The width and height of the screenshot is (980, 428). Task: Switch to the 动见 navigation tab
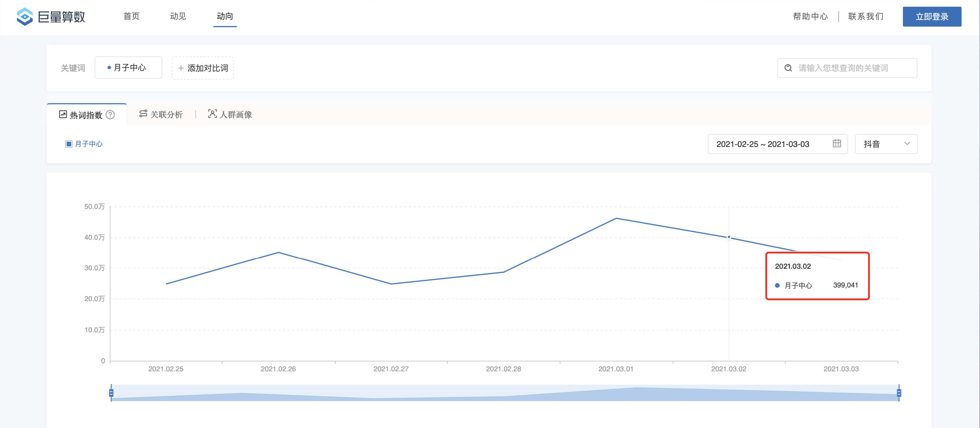pos(178,16)
